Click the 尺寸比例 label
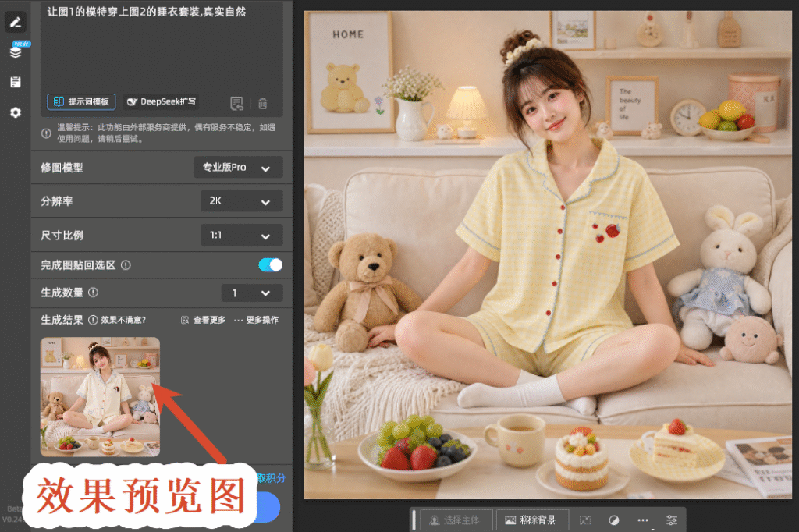Viewport: 799px width, 532px height. click(62, 236)
